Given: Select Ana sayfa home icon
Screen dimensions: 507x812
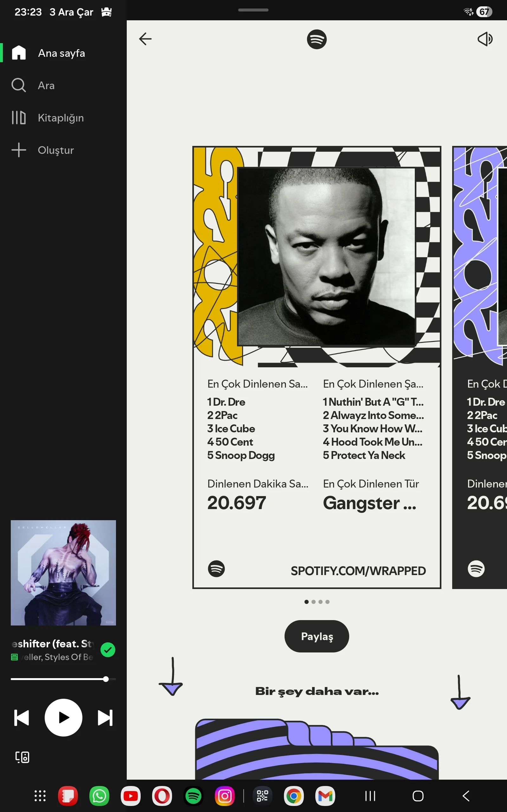Looking at the screenshot, I should (19, 53).
